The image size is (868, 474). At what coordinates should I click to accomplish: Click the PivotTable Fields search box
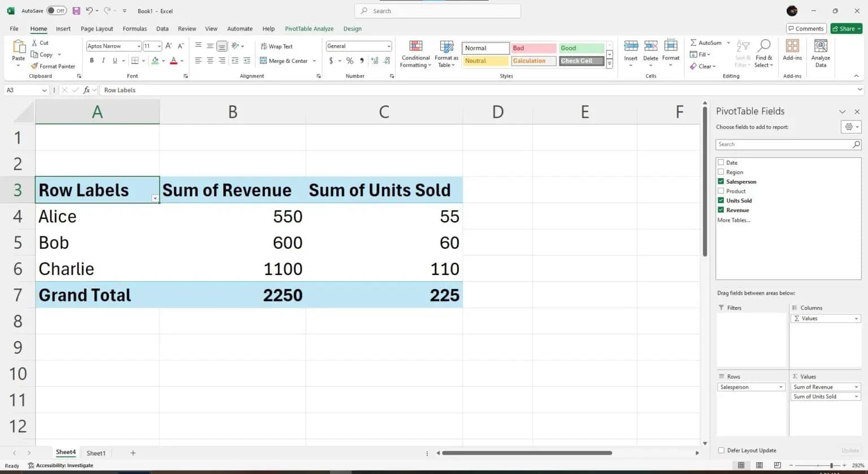click(x=788, y=144)
